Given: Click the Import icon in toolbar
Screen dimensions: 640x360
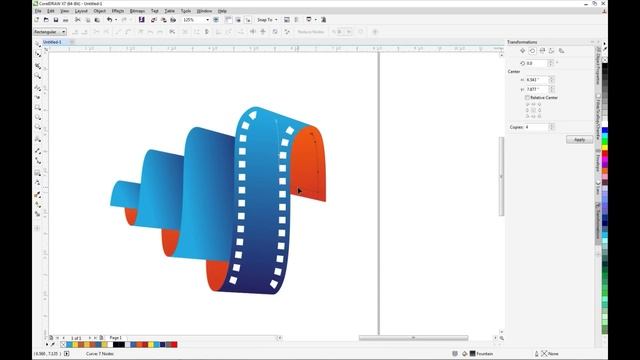Looking at the screenshot, I should (154, 20).
